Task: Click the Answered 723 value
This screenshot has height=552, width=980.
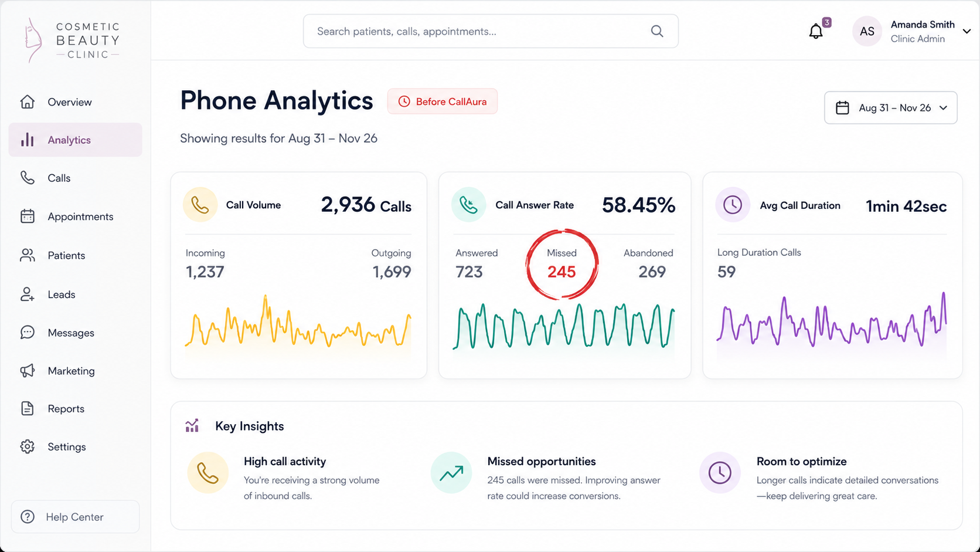Action: pyautogui.click(x=469, y=272)
